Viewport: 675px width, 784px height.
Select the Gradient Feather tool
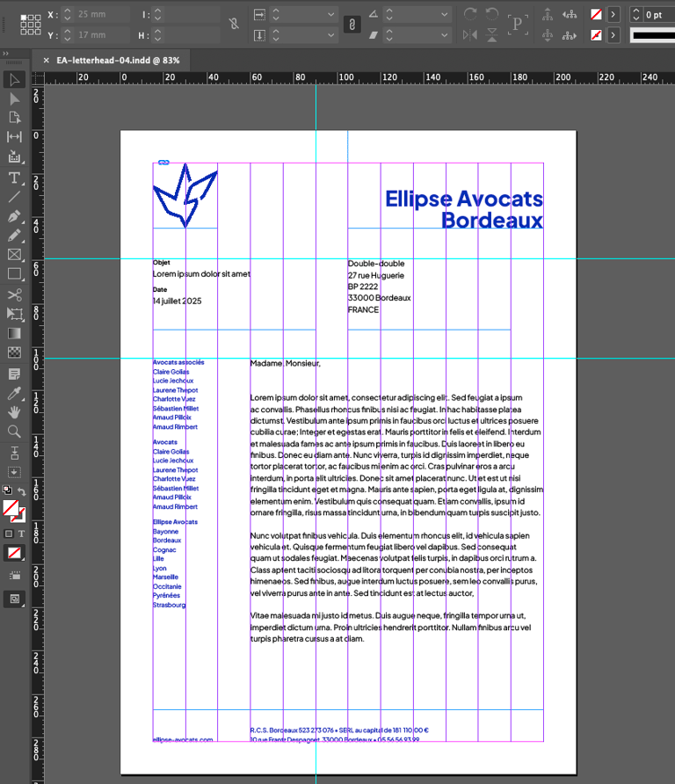[x=14, y=352]
